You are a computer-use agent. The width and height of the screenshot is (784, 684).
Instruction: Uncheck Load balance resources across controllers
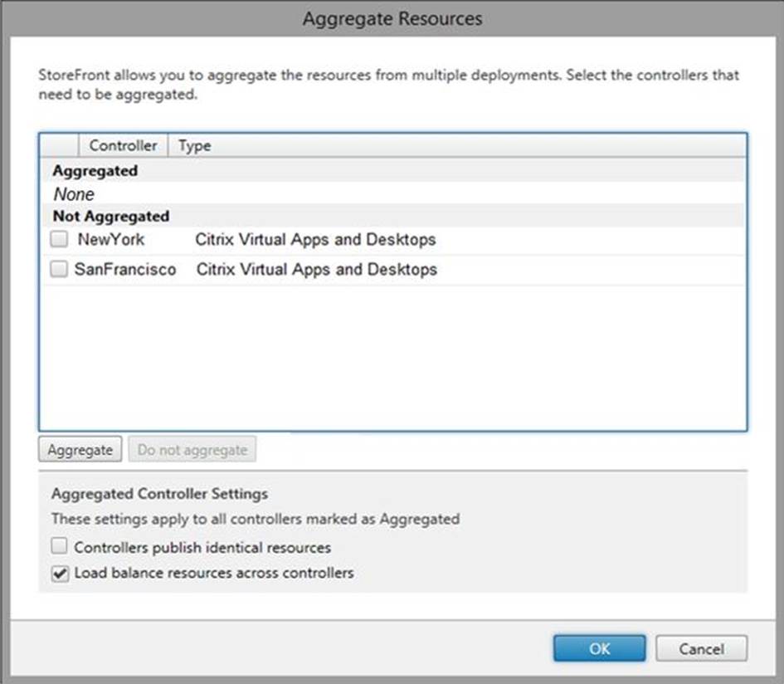click(x=59, y=574)
